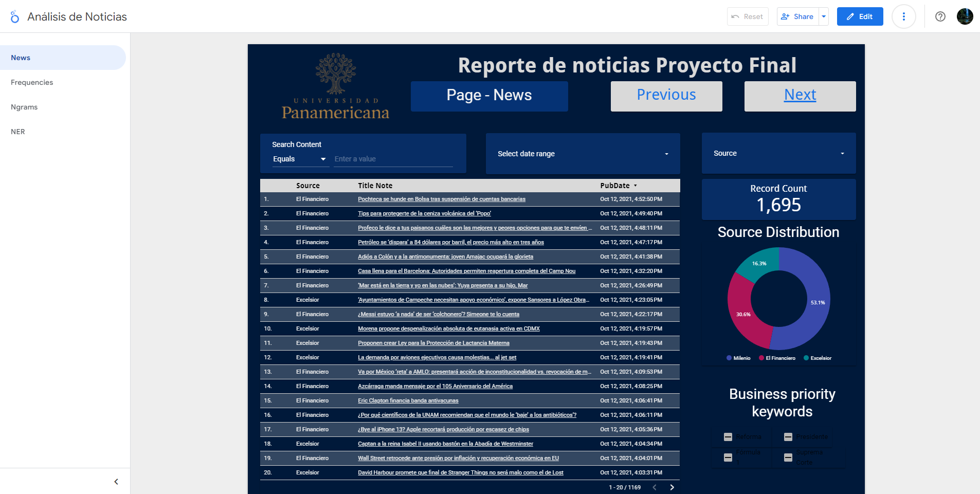Open article '¿Por qué científicos de la UNAM'
Image resolution: width=980 pixels, height=494 pixels.
467,415
